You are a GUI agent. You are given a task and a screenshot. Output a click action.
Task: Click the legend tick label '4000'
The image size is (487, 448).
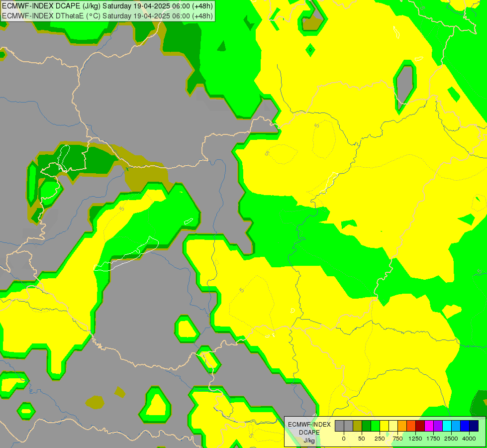pyautogui.click(x=469, y=439)
